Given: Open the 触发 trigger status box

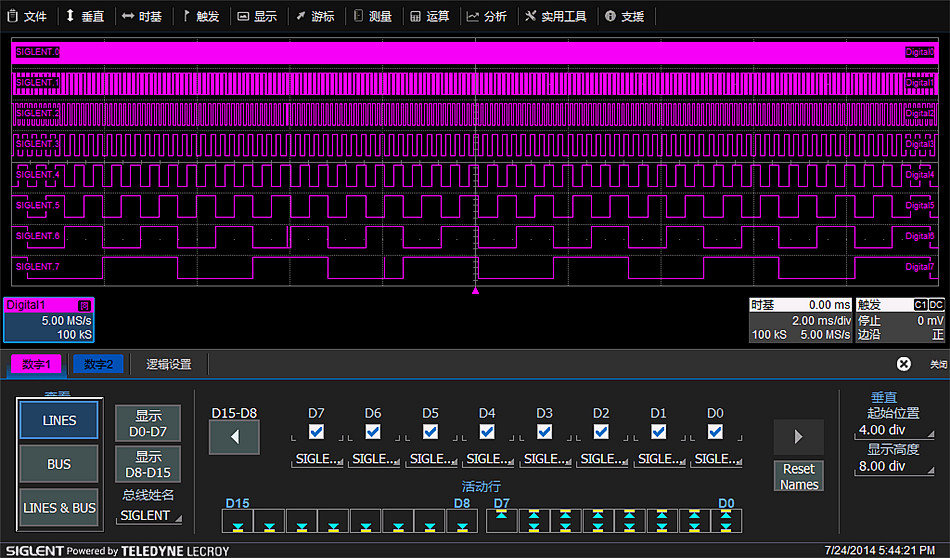Looking at the screenshot, I should coord(900,320).
